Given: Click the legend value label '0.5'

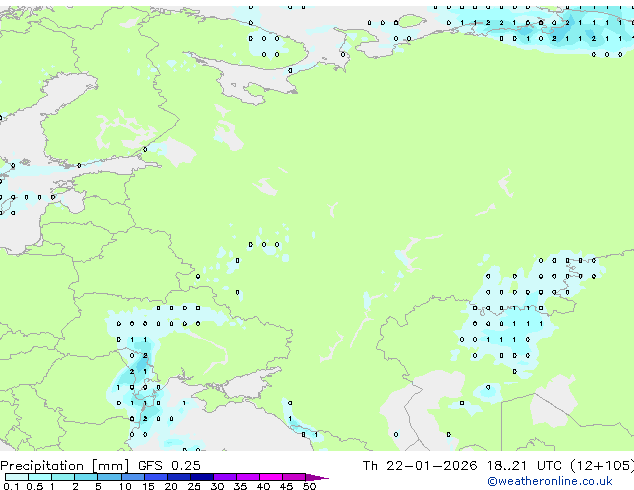Looking at the screenshot, I should tap(34, 486).
